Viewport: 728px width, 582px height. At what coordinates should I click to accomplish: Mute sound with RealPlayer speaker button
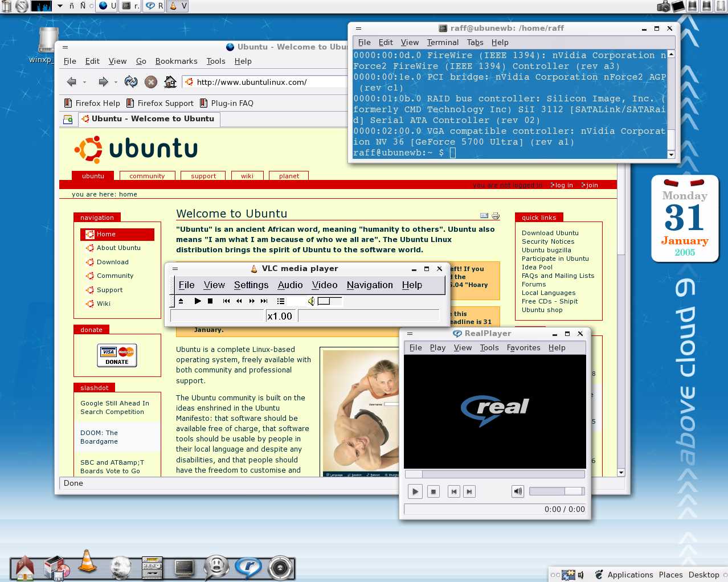tap(518, 491)
